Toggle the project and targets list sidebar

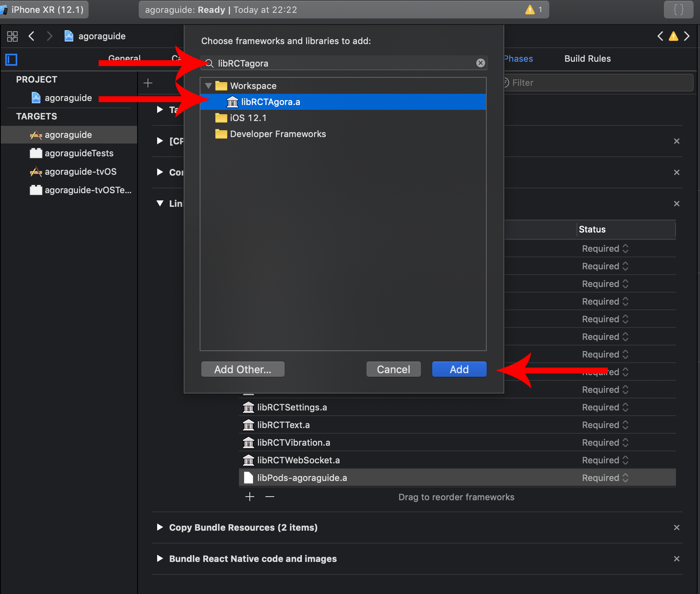(x=11, y=60)
